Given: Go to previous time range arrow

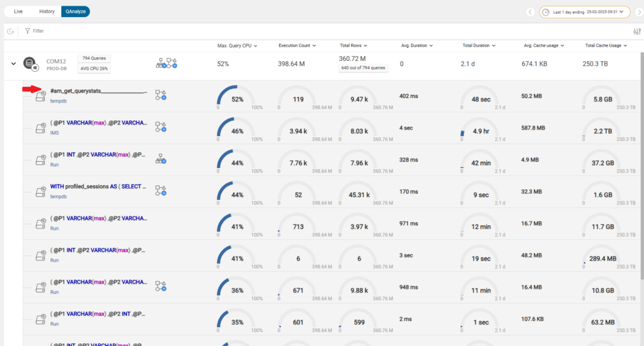Looking at the screenshot, I should coord(530,12).
